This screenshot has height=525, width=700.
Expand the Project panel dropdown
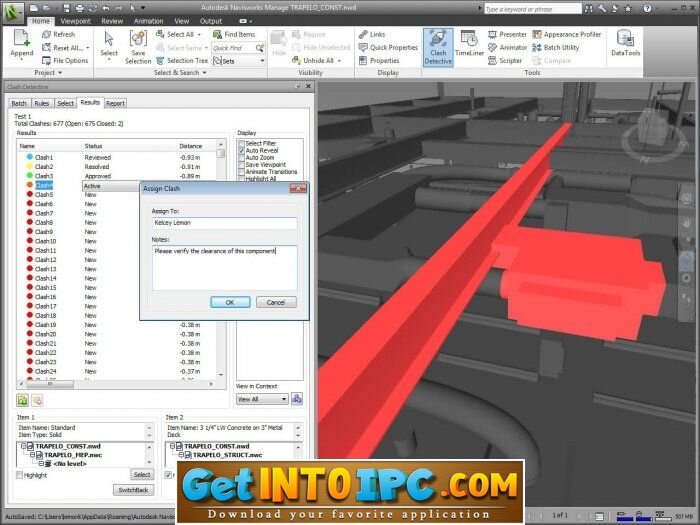pyautogui.click(x=49, y=72)
